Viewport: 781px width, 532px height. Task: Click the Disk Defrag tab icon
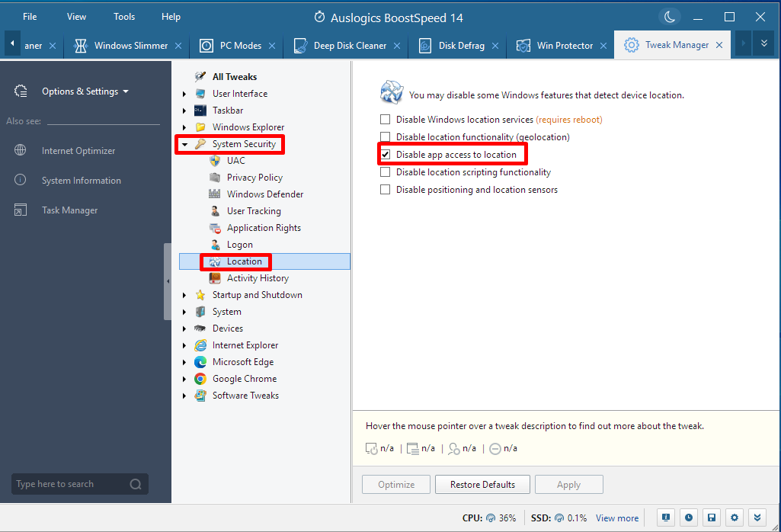pos(425,46)
